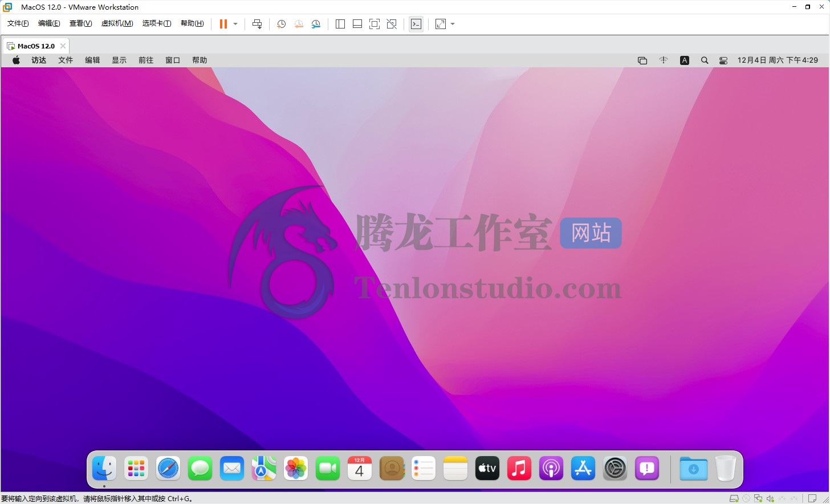
Task: Click the Wi-Fi status menu bar icon
Action: (664, 60)
